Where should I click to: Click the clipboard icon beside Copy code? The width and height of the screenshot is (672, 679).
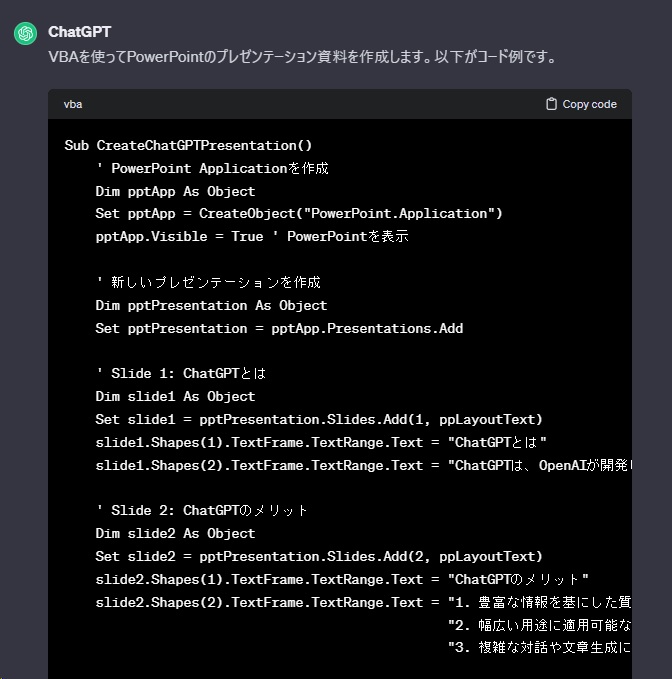point(551,104)
